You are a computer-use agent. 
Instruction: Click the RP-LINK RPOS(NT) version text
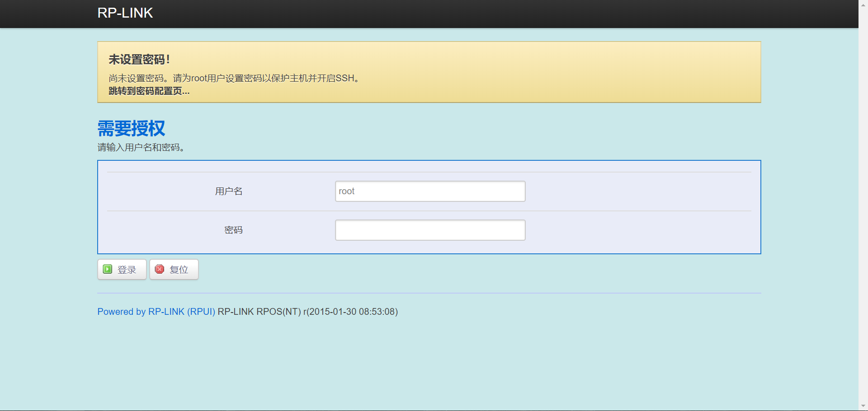(308, 312)
